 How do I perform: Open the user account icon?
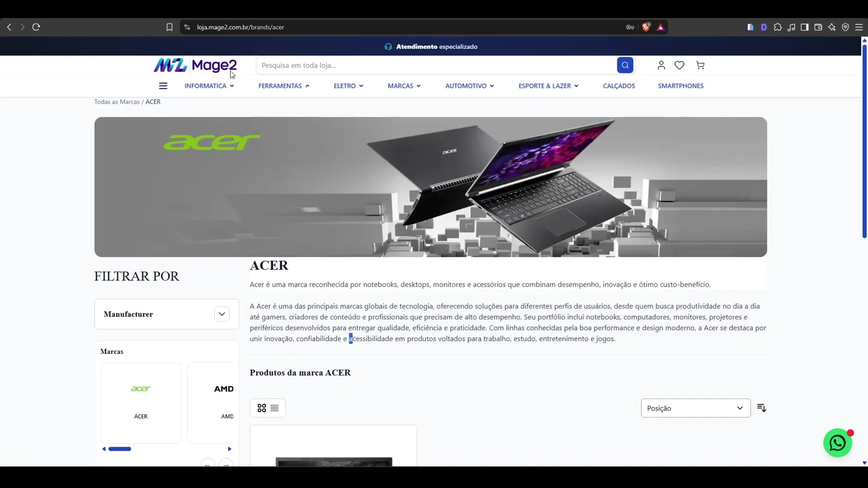coord(661,65)
